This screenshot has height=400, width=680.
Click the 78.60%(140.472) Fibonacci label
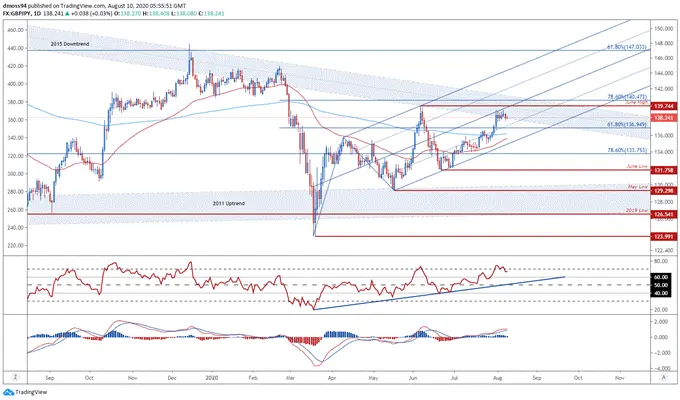[626, 97]
